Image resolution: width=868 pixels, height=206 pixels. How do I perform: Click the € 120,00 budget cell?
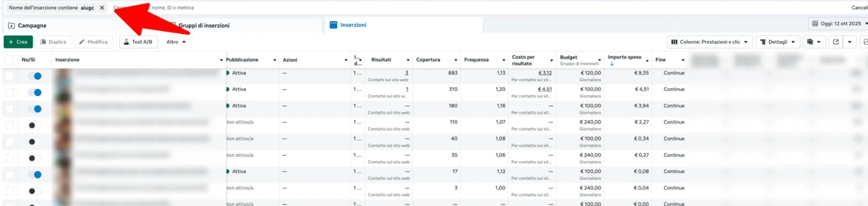click(x=591, y=73)
